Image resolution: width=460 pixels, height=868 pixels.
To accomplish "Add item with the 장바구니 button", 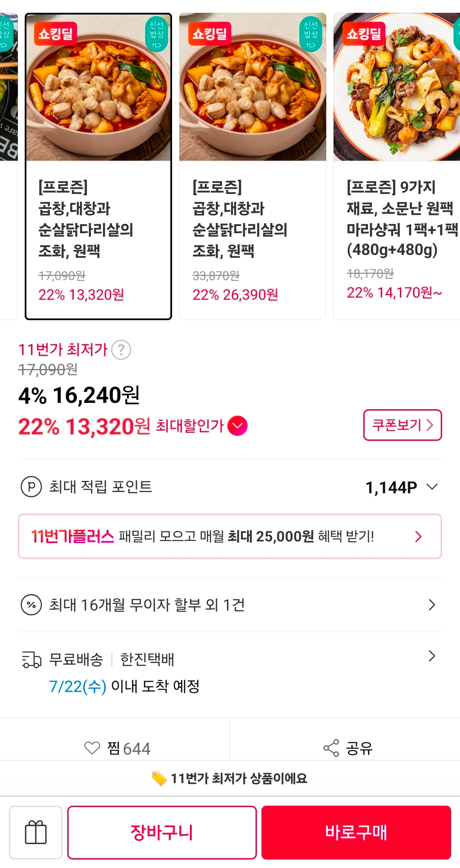I will pyautogui.click(x=162, y=832).
